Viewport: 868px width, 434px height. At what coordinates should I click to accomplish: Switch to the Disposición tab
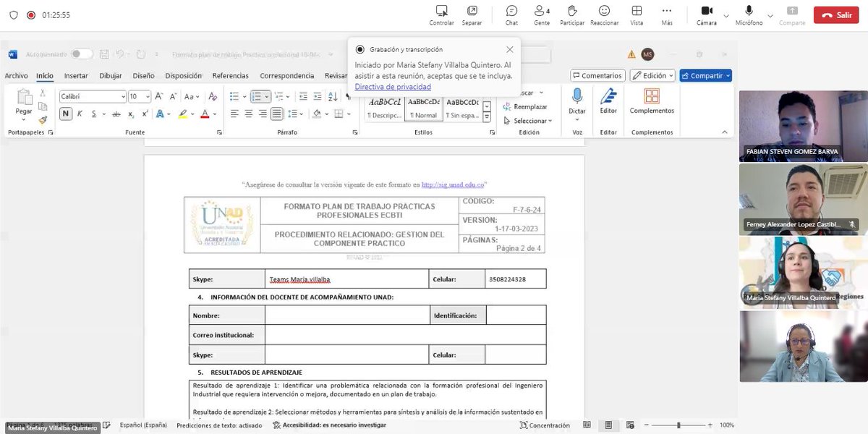pos(184,75)
